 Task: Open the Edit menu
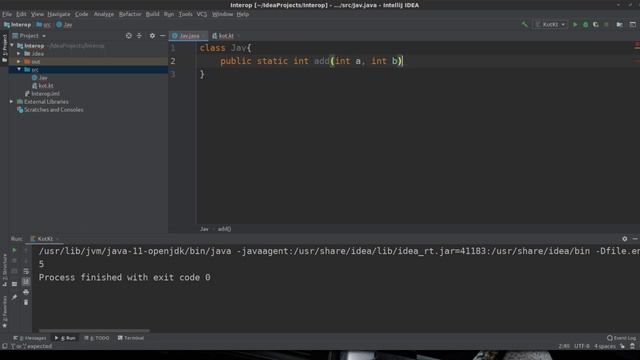coord(21,14)
